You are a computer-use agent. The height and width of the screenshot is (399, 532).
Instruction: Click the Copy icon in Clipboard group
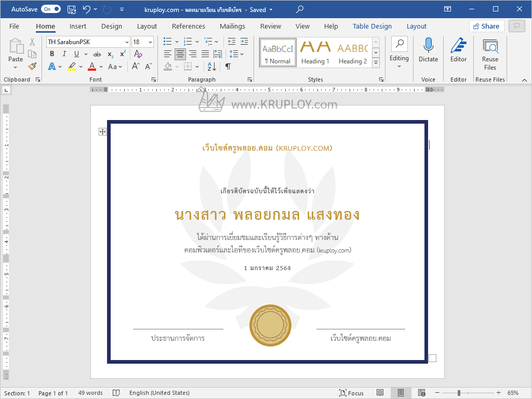tap(32, 54)
